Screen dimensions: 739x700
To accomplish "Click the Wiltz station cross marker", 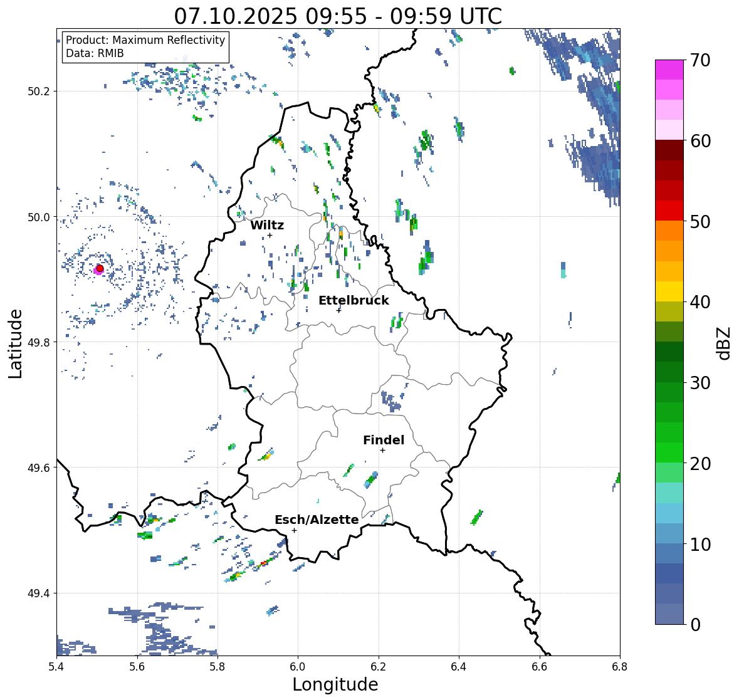I will coord(270,235).
